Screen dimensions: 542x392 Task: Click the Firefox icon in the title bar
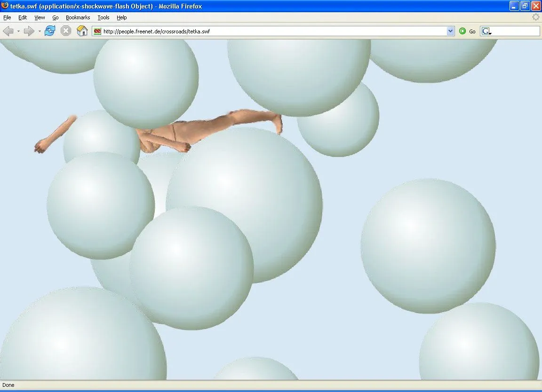[x=4, y=6]
